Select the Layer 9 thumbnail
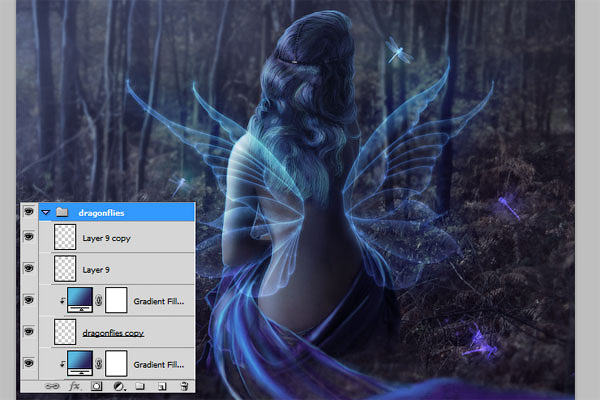The image size is (600, 400). pyautogui.click(x=65, y=269)
